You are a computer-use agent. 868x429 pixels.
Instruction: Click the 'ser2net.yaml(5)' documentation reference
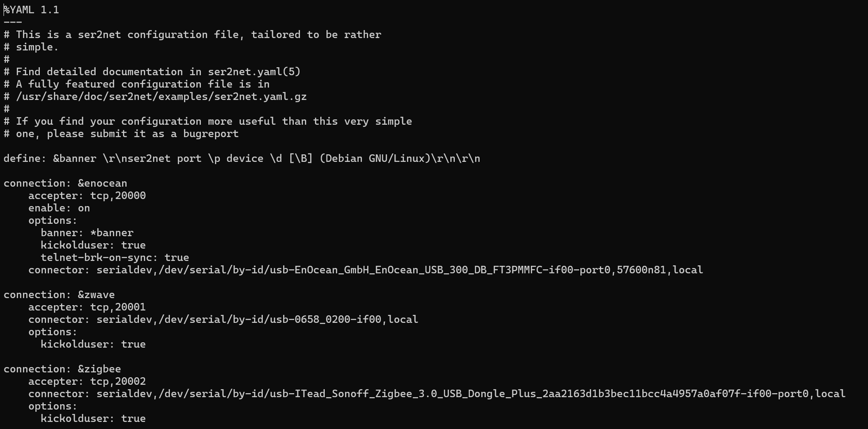254,72
